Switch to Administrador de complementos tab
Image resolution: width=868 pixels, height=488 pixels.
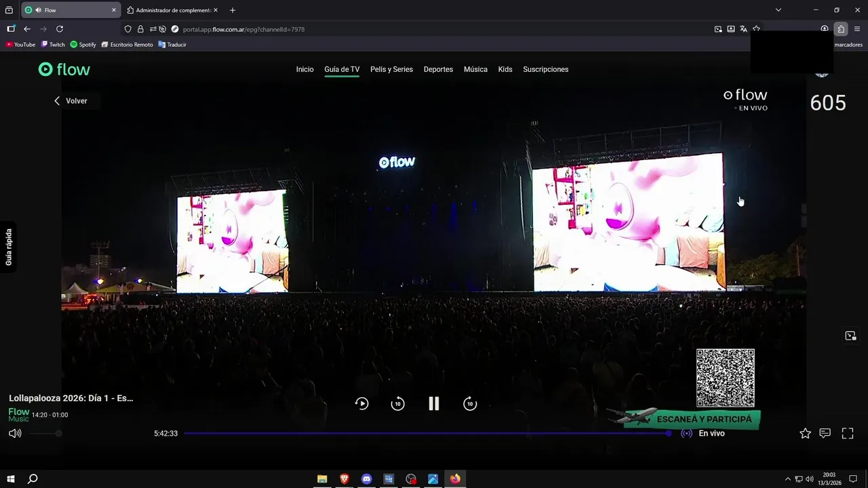pyautogui.click(x=173, y=10)
